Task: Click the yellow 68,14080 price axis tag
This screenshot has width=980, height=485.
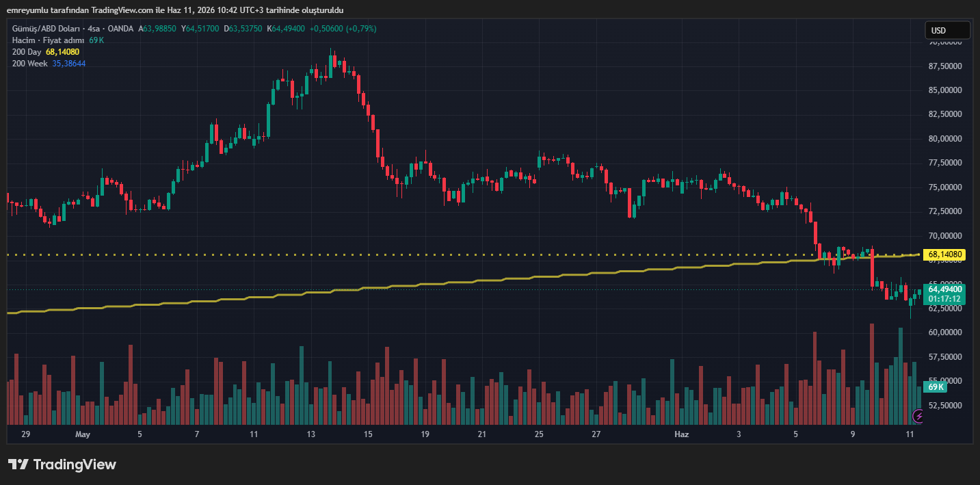Action: coord(945,254)
